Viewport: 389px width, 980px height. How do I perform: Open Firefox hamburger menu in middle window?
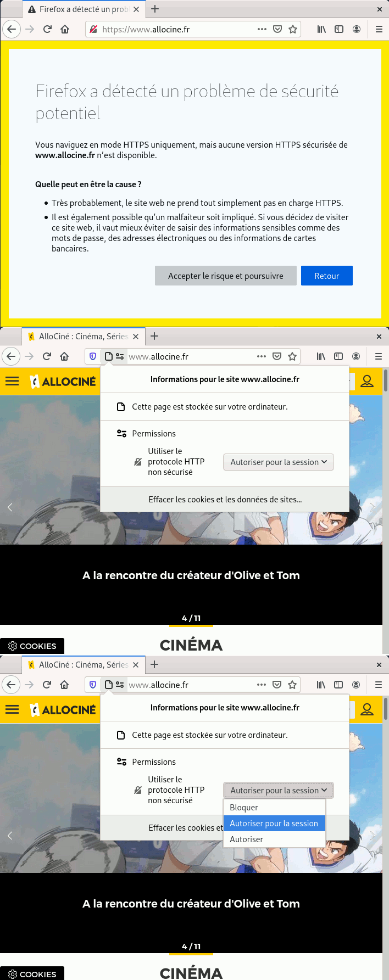point(379,356)
